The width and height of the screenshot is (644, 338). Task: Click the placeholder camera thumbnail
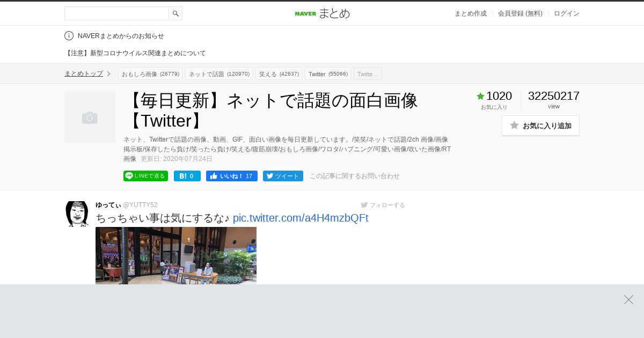[x=90, y=117]
